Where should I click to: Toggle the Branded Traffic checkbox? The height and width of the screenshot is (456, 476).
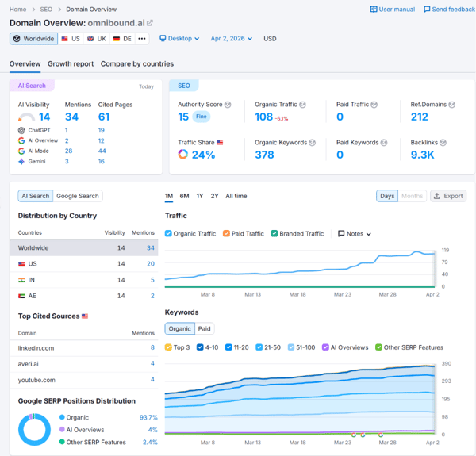tap(274, 234)
